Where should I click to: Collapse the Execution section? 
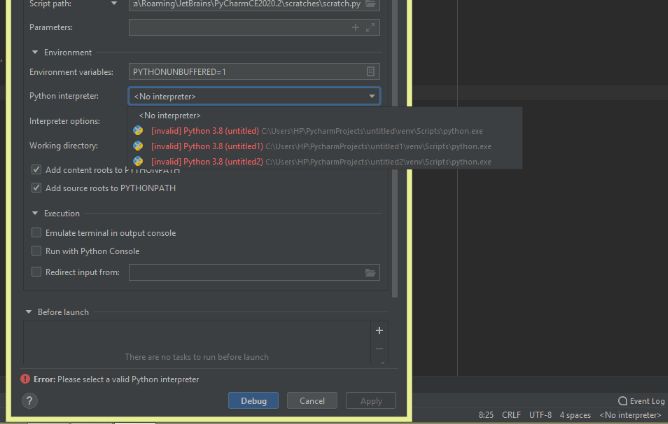pos(35,213)
